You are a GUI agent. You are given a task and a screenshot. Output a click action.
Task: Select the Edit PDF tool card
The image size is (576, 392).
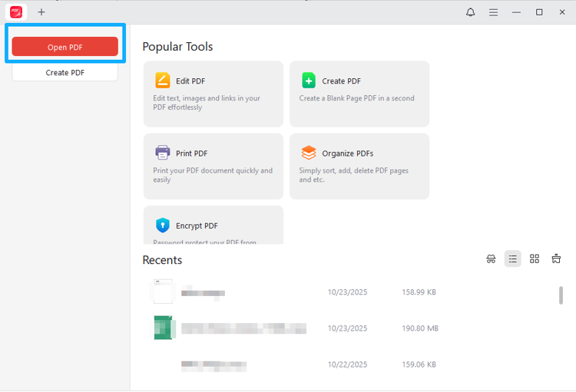(x=214, y=94)
